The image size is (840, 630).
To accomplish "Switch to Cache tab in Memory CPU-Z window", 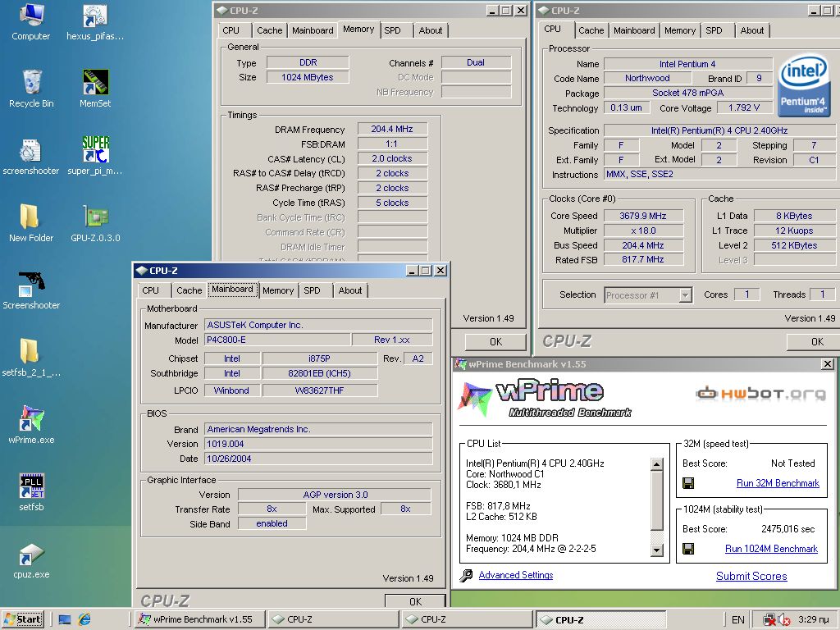I will 269,30.
